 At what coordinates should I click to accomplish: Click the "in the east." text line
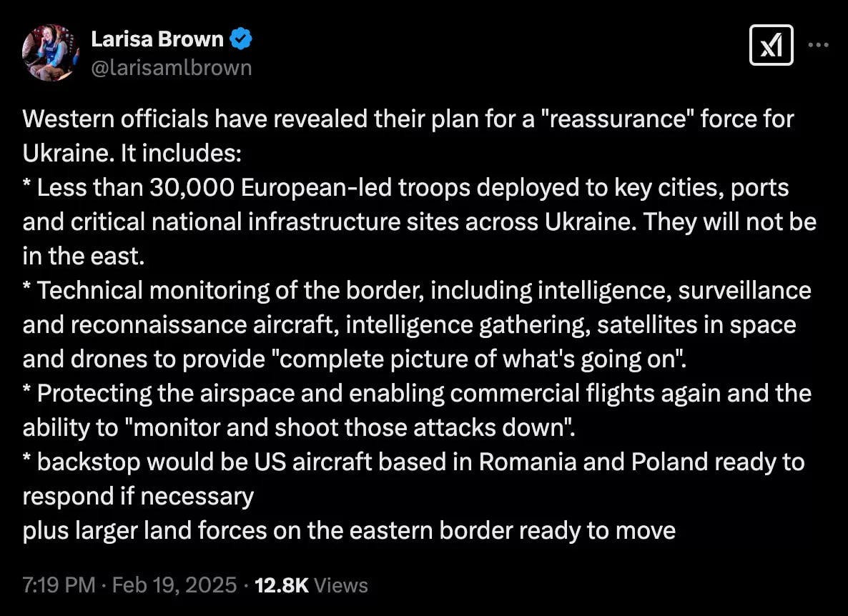tap(83, 256)
